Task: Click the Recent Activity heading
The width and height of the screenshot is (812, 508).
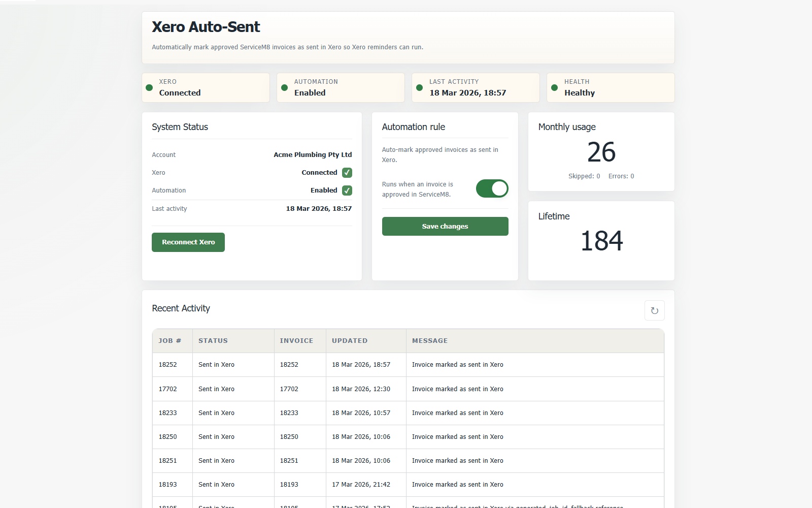Action: 181,308
